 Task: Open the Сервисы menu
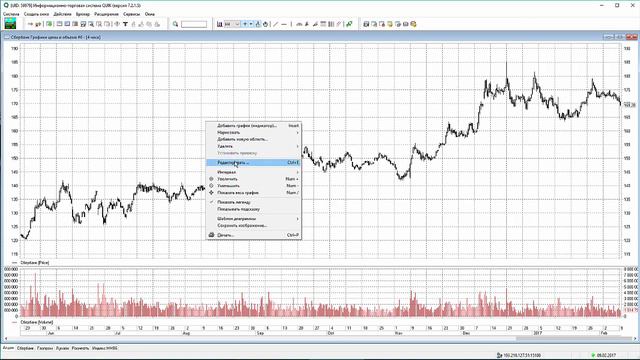click(x=131, y=14)
